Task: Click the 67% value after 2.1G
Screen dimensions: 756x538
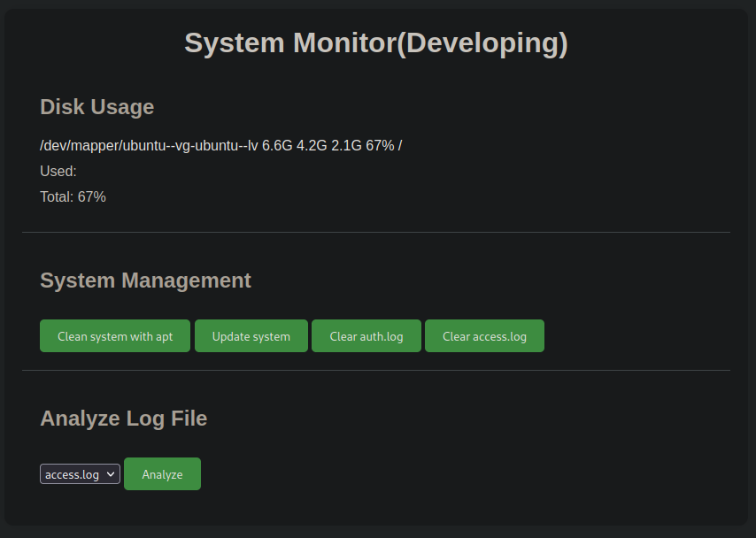Action: pyautogui.click(x=380, y=145)
